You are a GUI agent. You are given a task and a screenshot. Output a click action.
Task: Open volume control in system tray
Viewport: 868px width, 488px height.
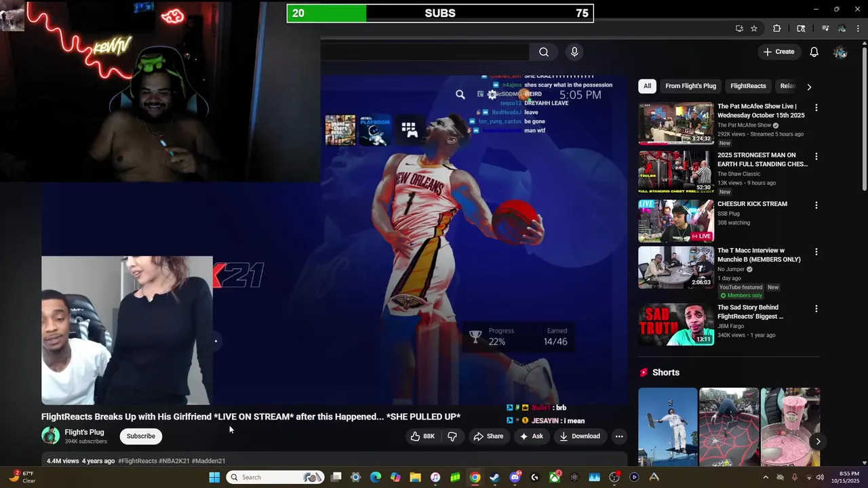click(x=820, y=477)
